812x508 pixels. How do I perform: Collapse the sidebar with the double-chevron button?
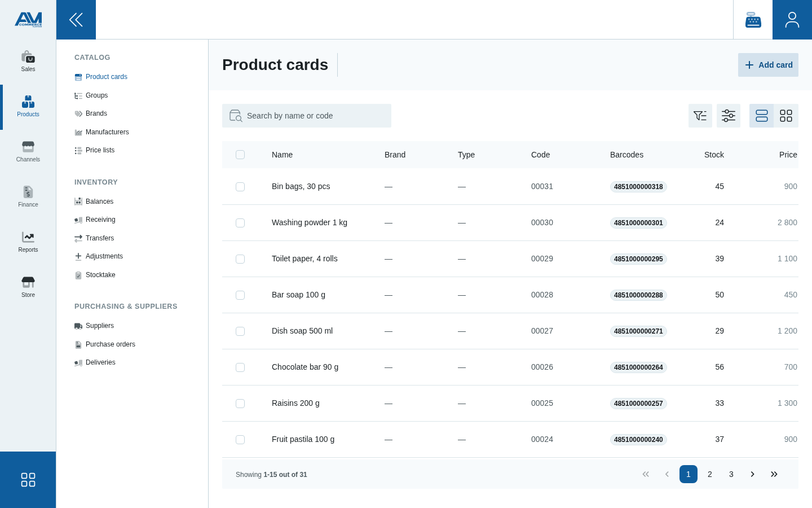(x=76, y=20)
